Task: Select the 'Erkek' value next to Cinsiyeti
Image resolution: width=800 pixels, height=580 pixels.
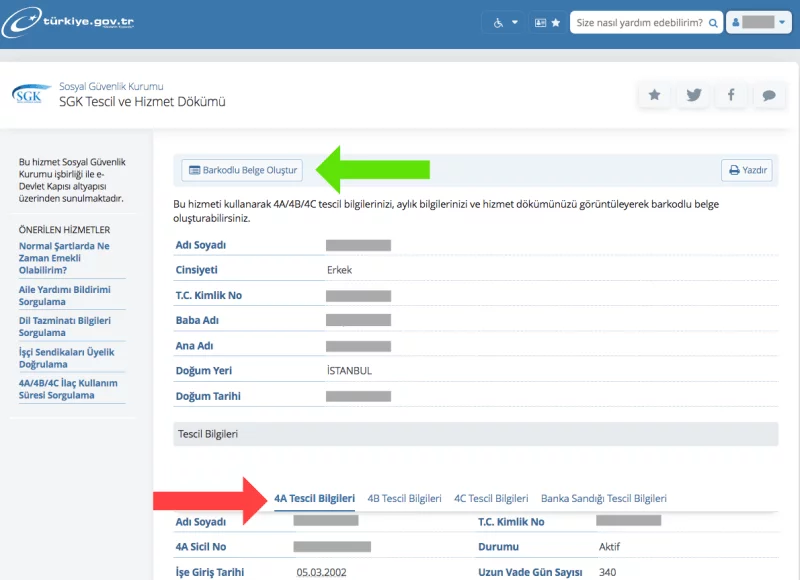Action: [339, 270]
